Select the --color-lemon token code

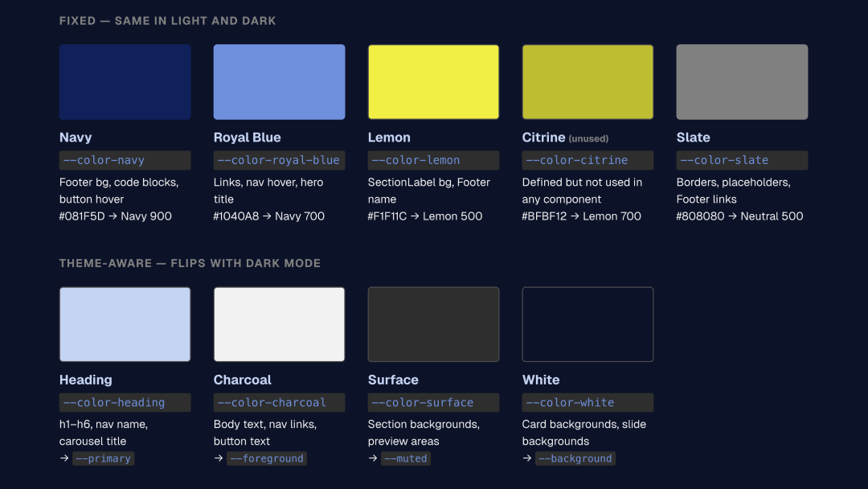click(x=433, y=160)
